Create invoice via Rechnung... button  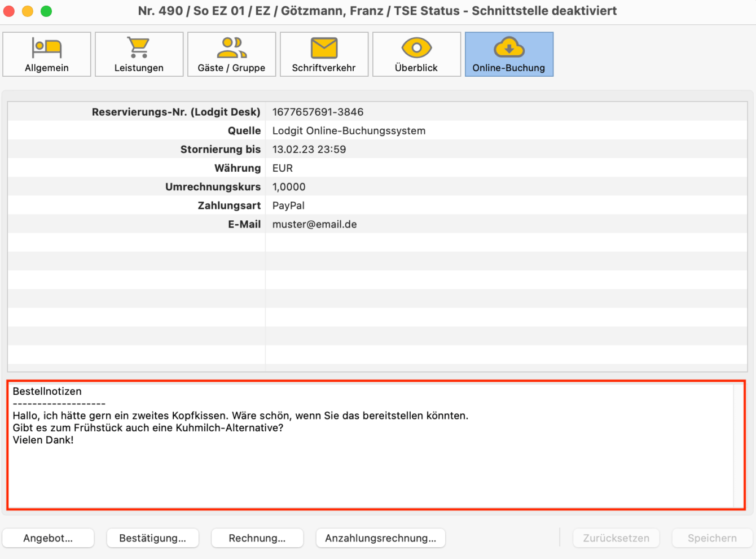pyautogui.click(x=257, y=538)
